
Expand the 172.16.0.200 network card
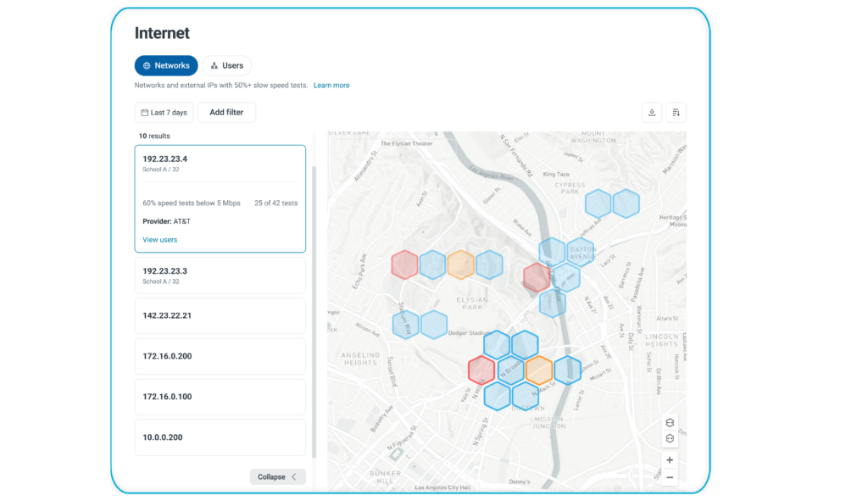(220, 356)
